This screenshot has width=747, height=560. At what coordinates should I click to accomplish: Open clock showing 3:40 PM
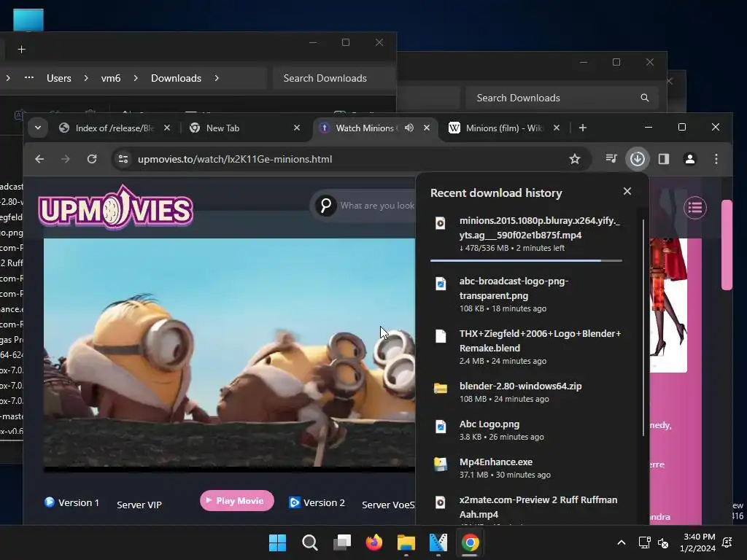click(x=698, y=542)
